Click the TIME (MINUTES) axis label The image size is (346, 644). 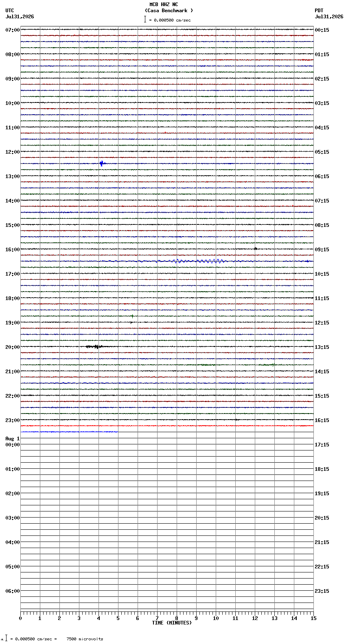172,623
